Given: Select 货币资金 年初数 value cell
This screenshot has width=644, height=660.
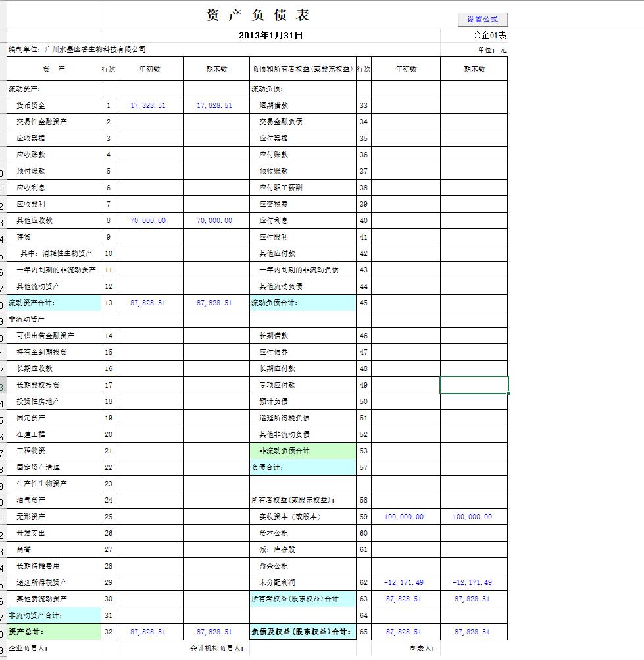Looking at the screenshot, I should coord(149,105).
